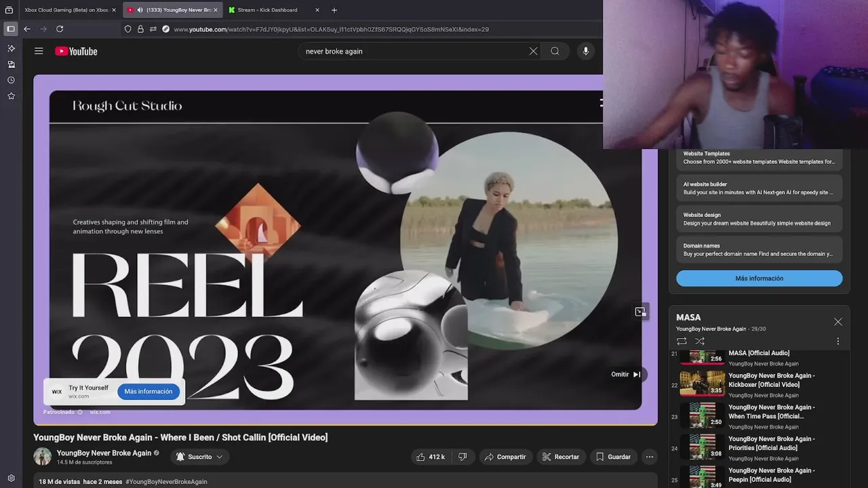Close the Xbox Cloud Gaming tab
Image resolution: width=868 pixels, height=488 pixels.
(x=114, y=10)
